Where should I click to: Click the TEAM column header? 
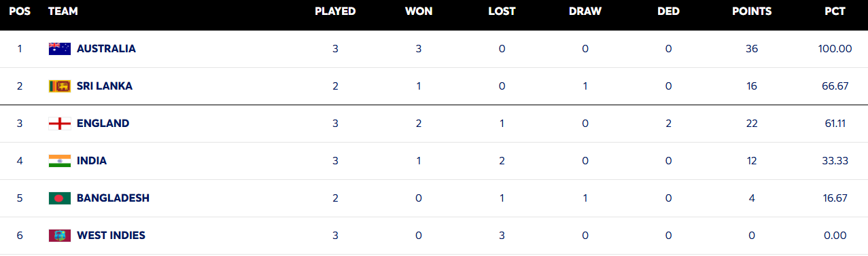[x=63, y=12]
